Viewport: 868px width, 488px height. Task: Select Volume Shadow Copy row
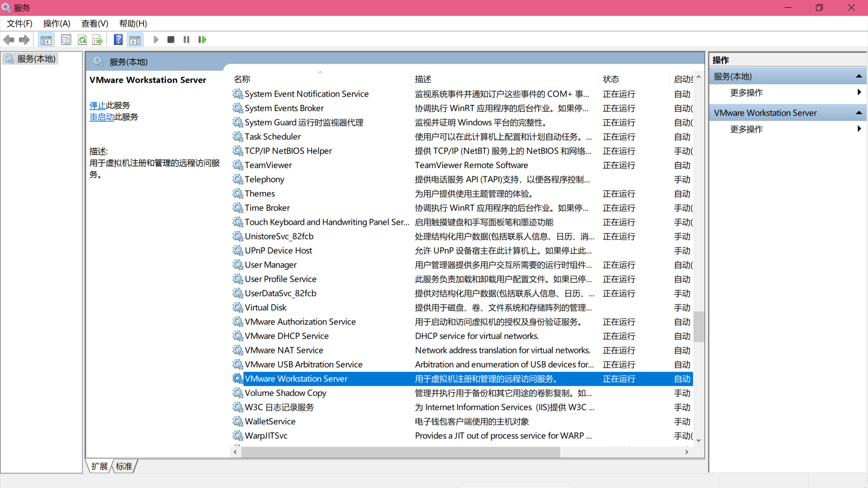462,393
